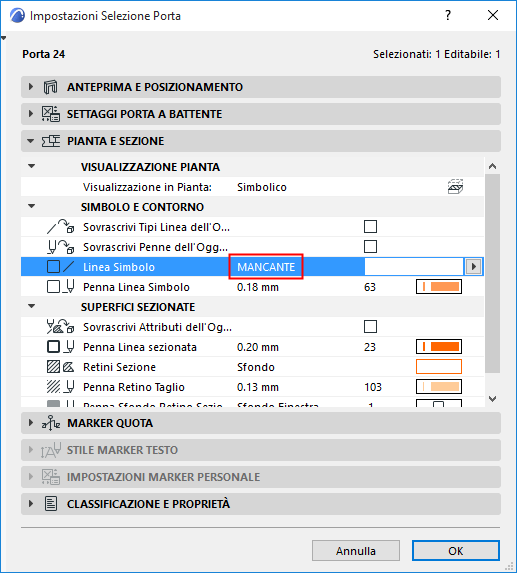Viewport: 517px width, 573px height.
Task: Click the 0.13 mm pen weight value
Action: 258,387
